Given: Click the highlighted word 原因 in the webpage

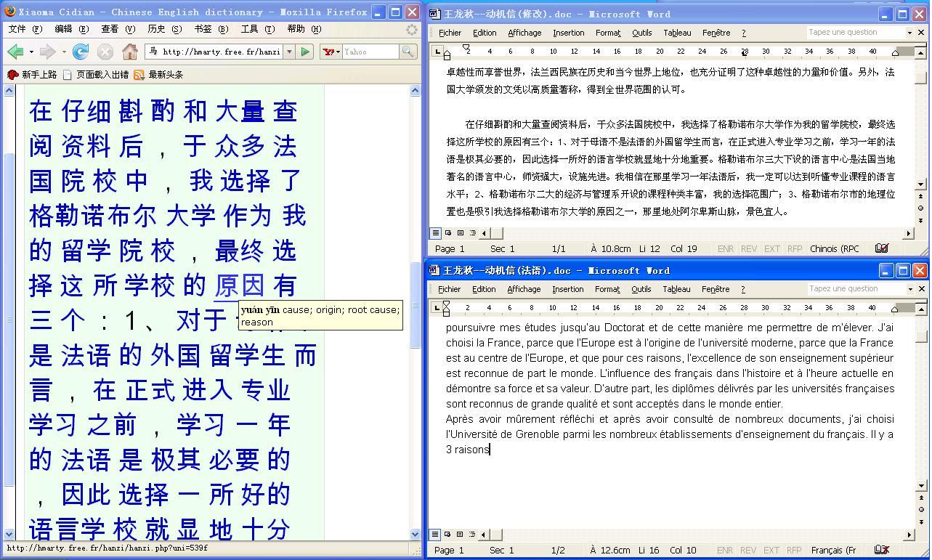Looking at the screenshot, I should coord(239,285).
